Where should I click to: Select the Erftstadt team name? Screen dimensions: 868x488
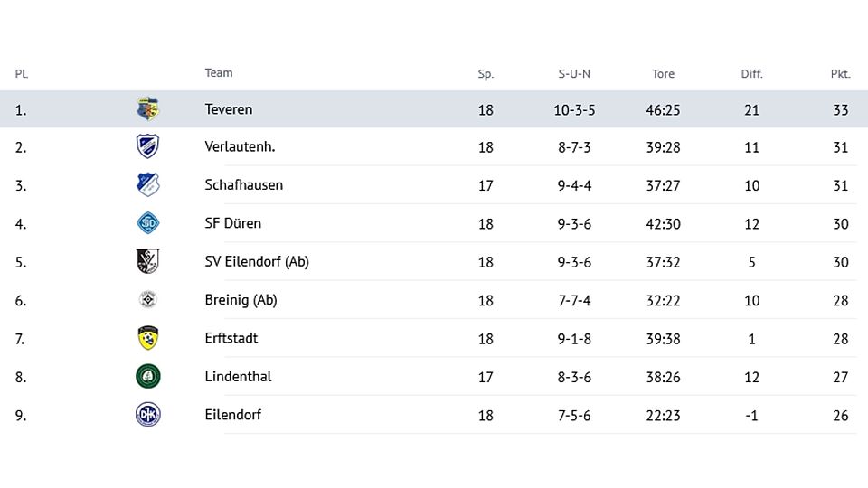tap(231, 338)
